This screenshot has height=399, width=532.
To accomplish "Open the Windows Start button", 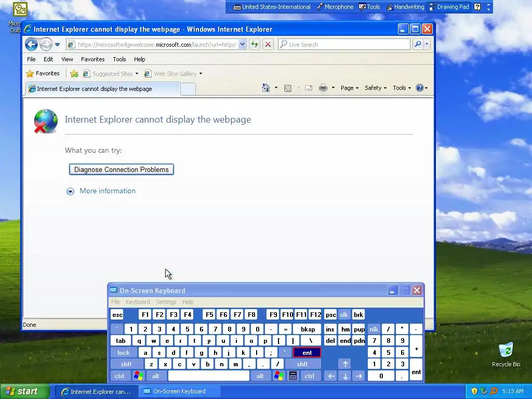I will point(24,391).
